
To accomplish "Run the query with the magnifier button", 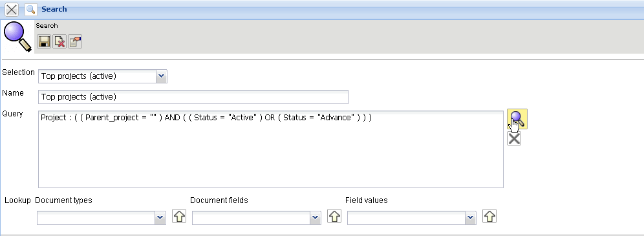I will (517, 119).
